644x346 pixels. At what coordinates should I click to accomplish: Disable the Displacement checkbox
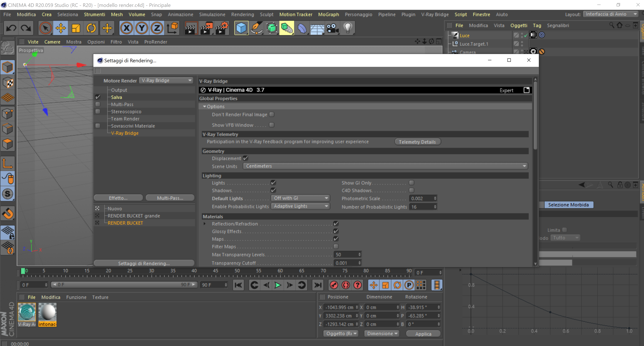[x=245, y=158]
